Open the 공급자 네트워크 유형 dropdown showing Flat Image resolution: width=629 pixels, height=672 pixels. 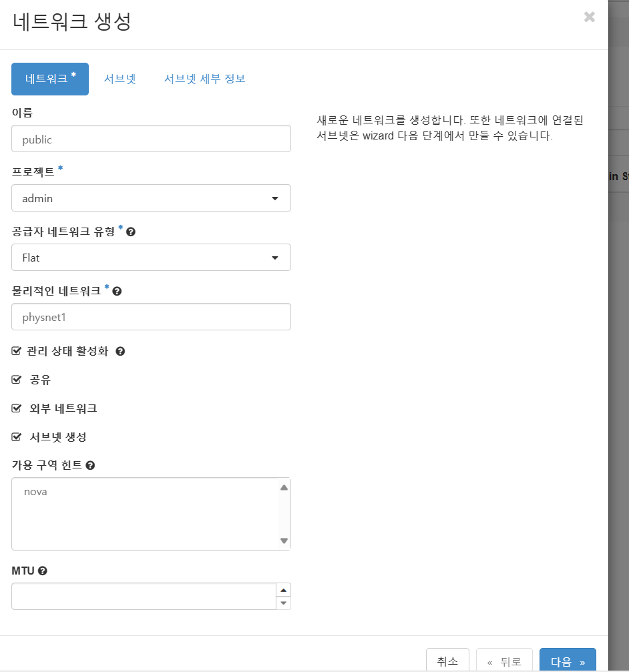click(151, 258)
